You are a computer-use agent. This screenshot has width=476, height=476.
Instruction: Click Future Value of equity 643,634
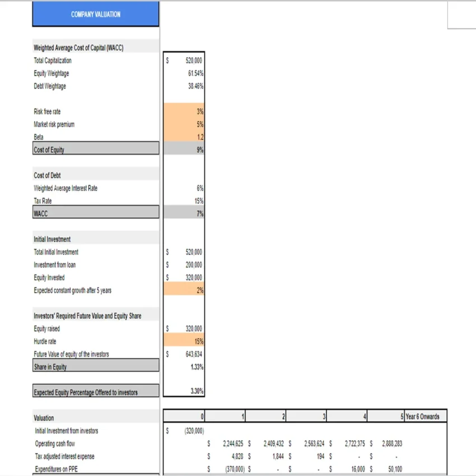coord(194,354)
